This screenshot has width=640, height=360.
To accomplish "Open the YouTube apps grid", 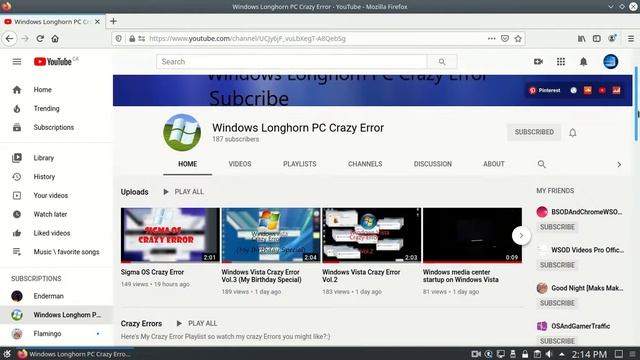I will point(561,62).
